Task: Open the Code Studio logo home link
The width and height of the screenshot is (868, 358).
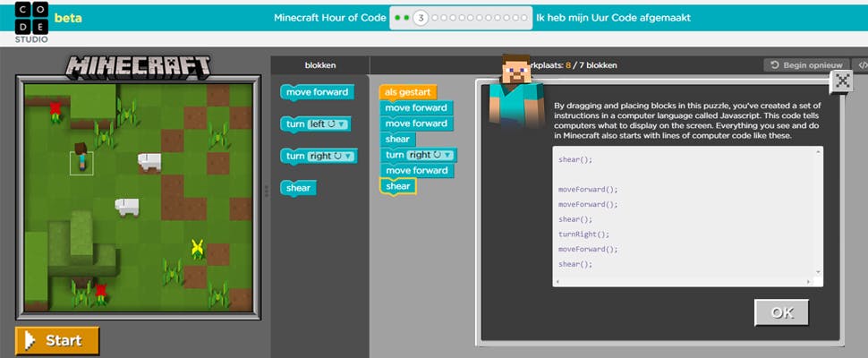Action: tap(31, 22)
